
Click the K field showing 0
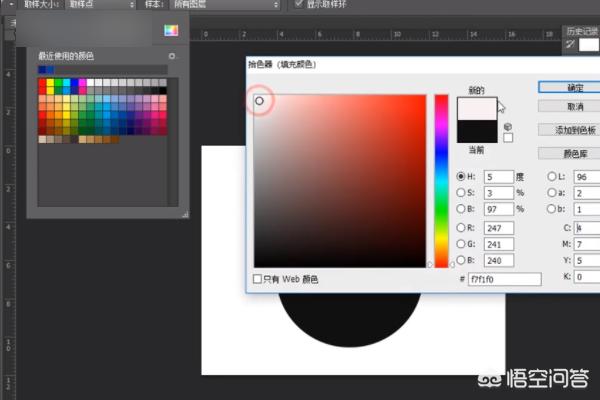pyautogui.click(x=587, y=276)
